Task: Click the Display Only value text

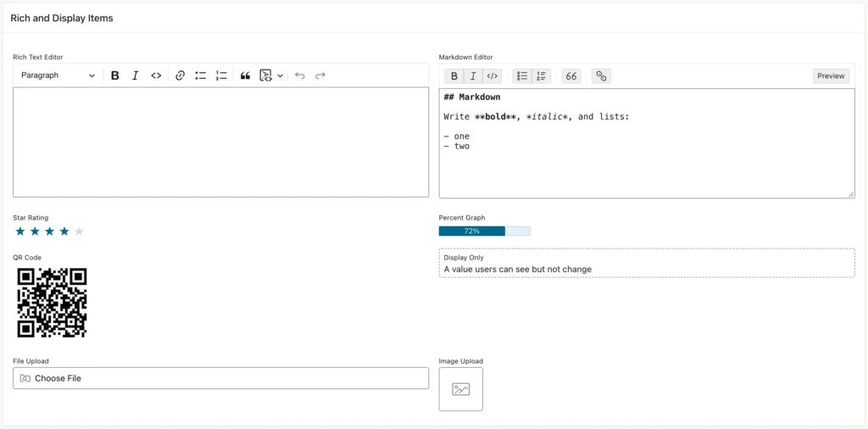Action: coord(518,269)
